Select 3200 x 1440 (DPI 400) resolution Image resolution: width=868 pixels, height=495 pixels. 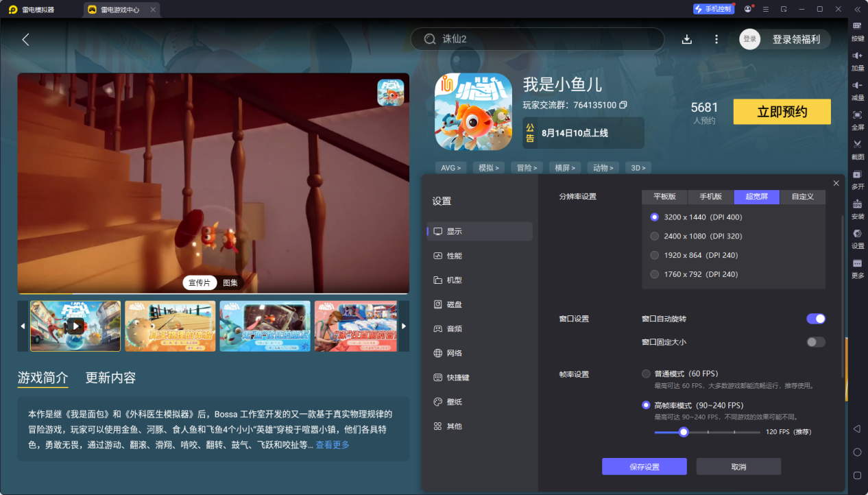[654, 217]
